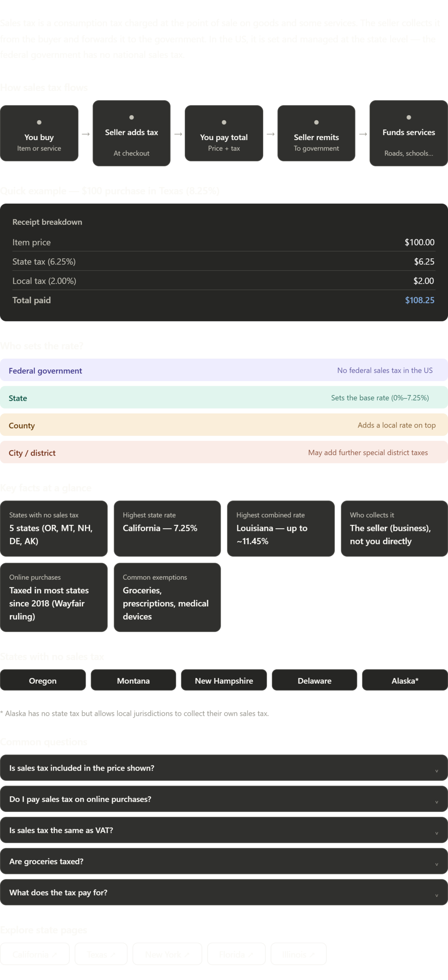The height and width of the screenshot is (980, 448).
Task: Select the 'You pay total' flow step
Action: (224, 133)
